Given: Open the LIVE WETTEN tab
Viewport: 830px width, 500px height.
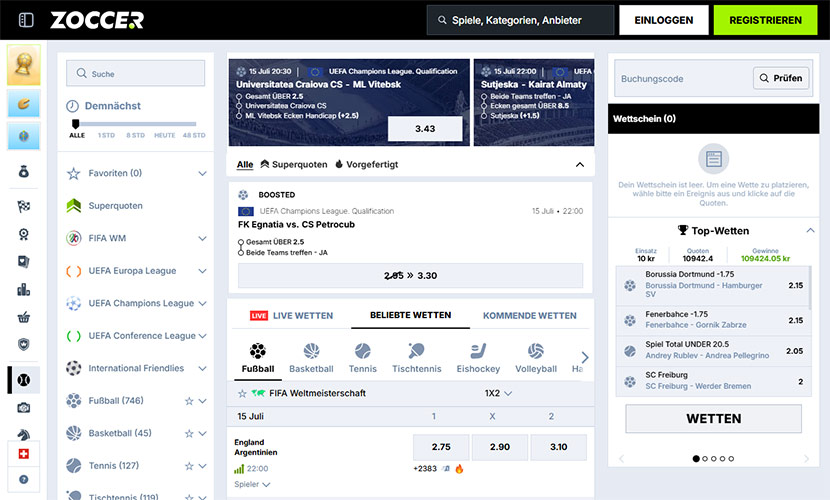Looking at the screenshot, I should 292,315.
